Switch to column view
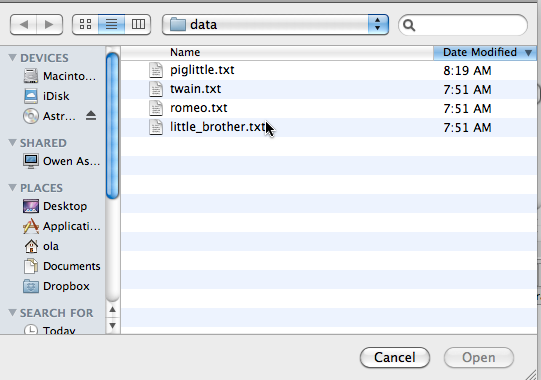Screen dimensions: 541x380 [138, 25]
